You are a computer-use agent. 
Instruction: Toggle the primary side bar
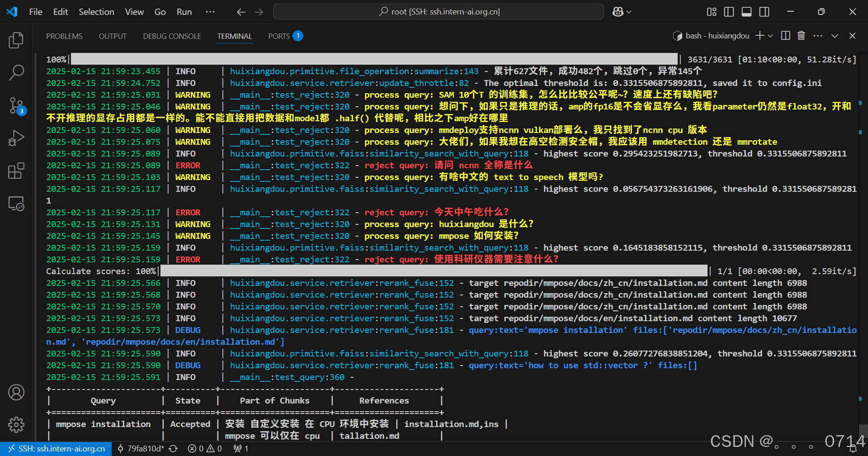729,12
